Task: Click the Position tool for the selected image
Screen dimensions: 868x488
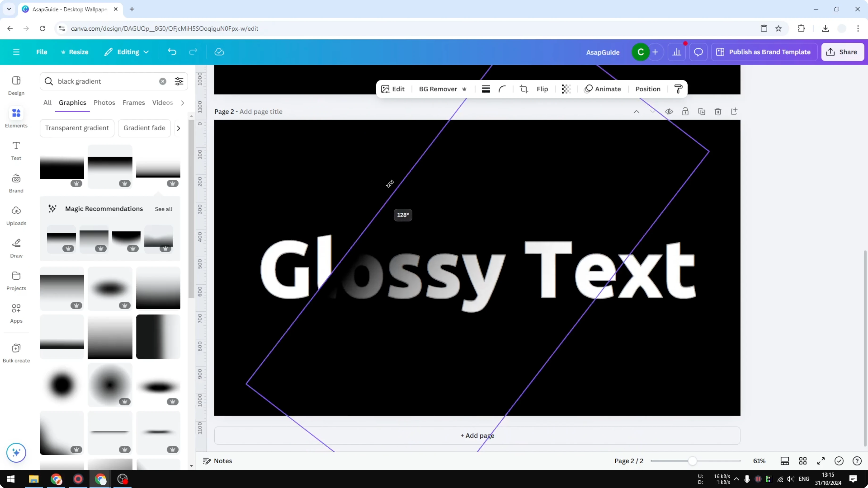Action: tap(648, 89)
